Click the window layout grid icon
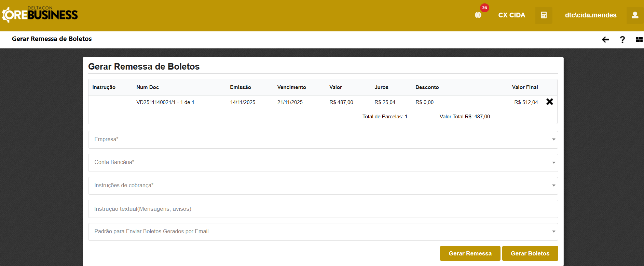644x266 pixels. tap(639, 40)
